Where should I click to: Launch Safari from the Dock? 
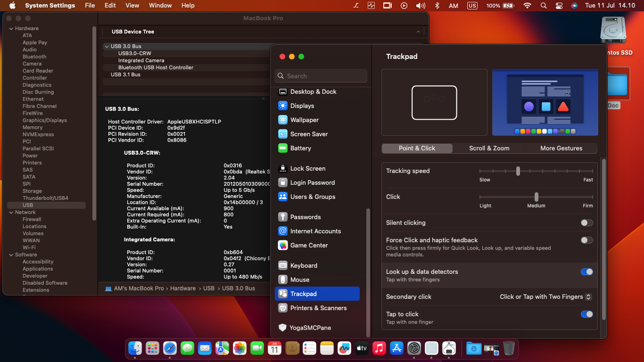point(170,348)
